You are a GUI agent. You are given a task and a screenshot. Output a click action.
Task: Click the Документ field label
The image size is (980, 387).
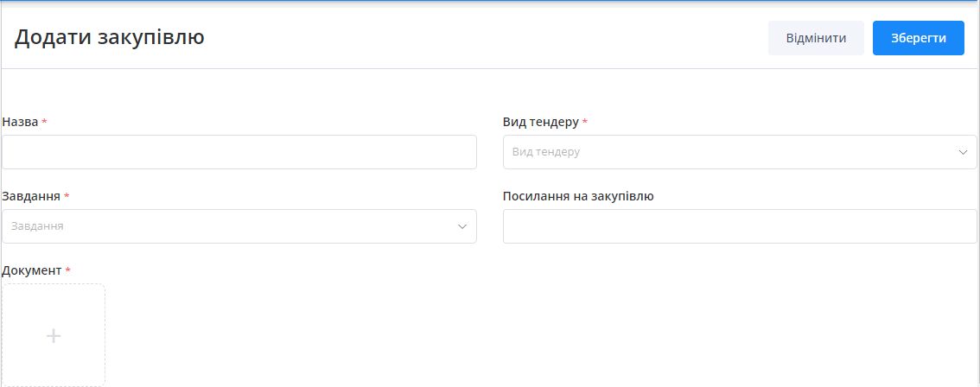click(x=32, y=270)
